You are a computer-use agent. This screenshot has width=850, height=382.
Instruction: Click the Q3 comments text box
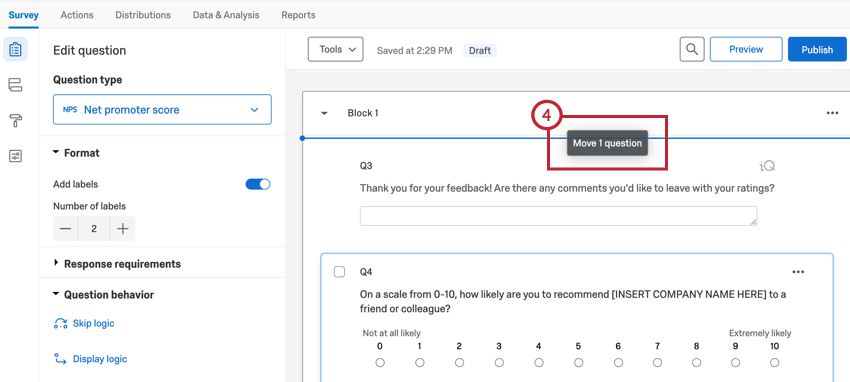pos(558,216)
